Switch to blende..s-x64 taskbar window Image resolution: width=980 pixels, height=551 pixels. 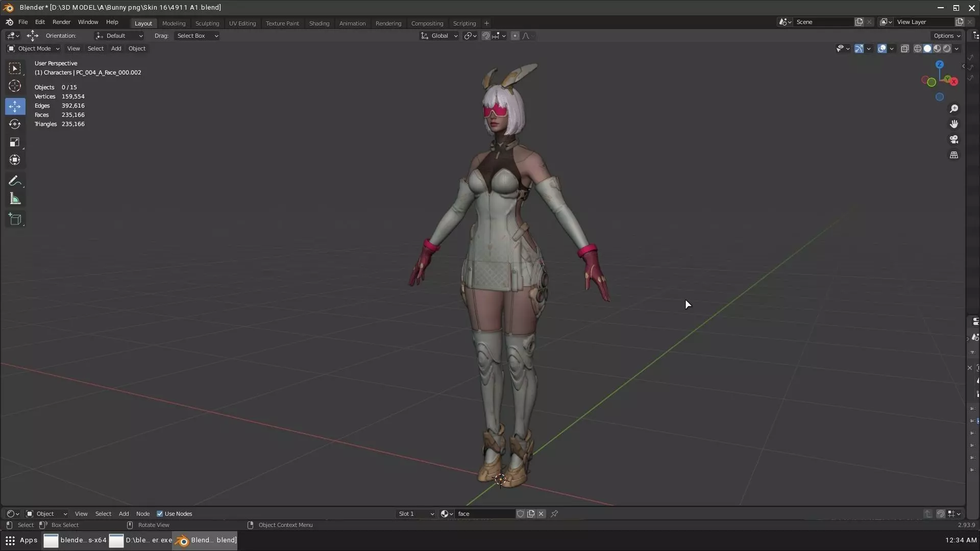pyautogui.click(x=75, y=540)
